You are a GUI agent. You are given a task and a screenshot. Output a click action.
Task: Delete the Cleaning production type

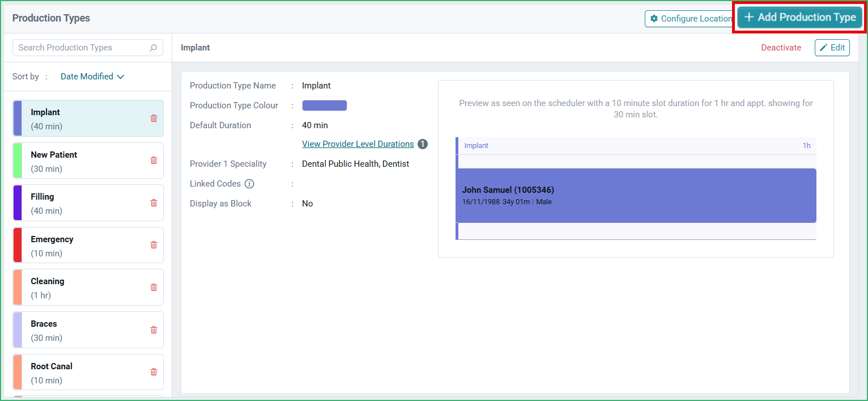[154, 287]
